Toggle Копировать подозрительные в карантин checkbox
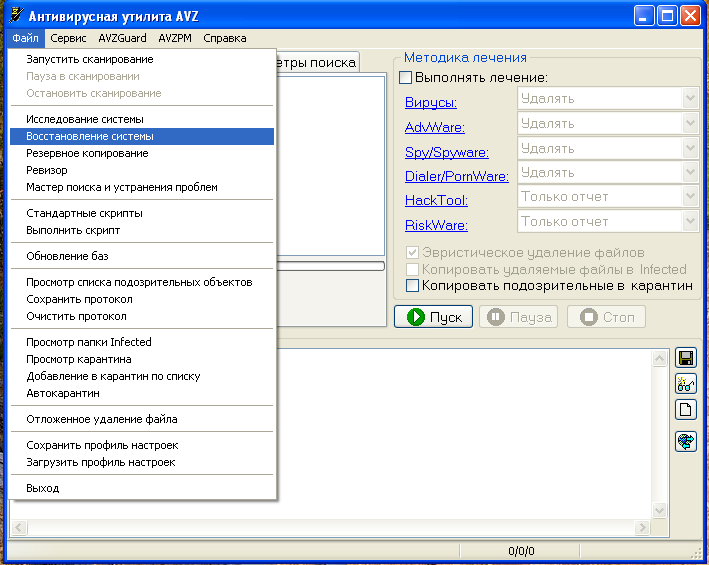This screenshot has height=565, width=709. [x=412, y=286]
